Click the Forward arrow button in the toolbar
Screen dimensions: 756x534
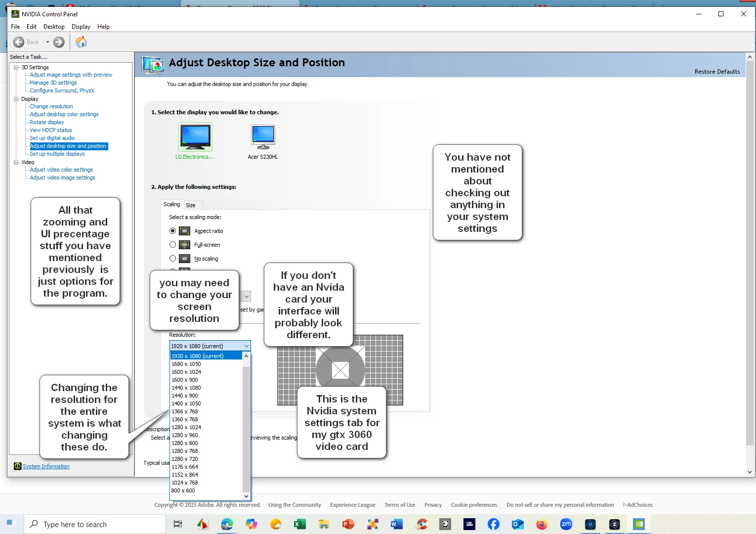59,42
